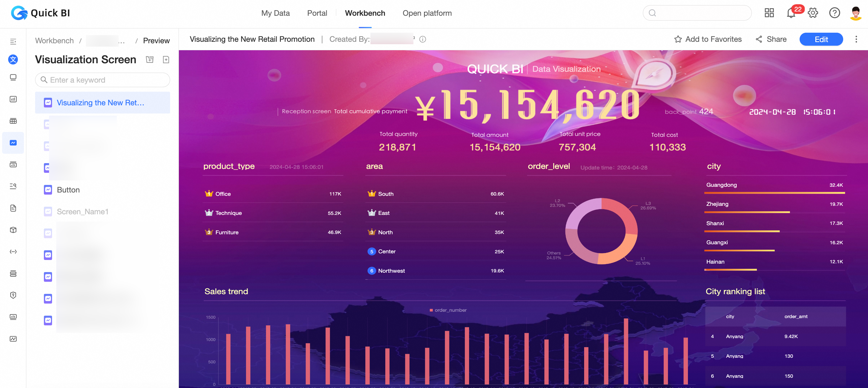Click the Guangdong bar in city chart
The image size is (868, 388).
click(x=774, y=193)
